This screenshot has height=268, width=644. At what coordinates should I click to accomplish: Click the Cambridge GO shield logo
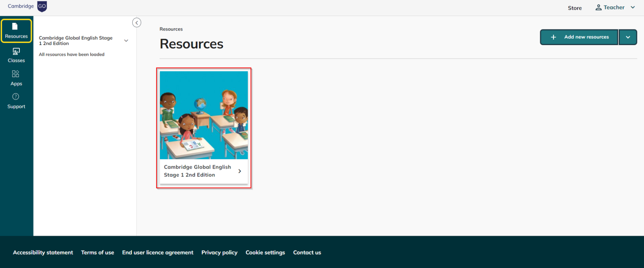(x=42, y=6)
